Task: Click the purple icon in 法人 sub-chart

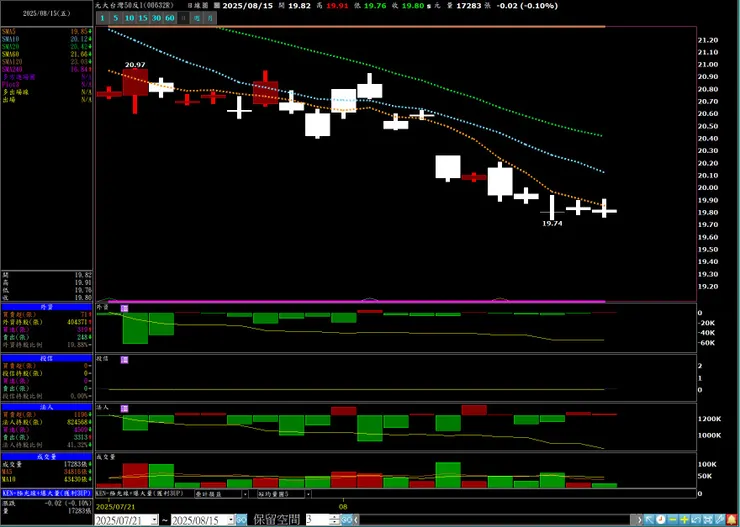Action: pos(125,409)
